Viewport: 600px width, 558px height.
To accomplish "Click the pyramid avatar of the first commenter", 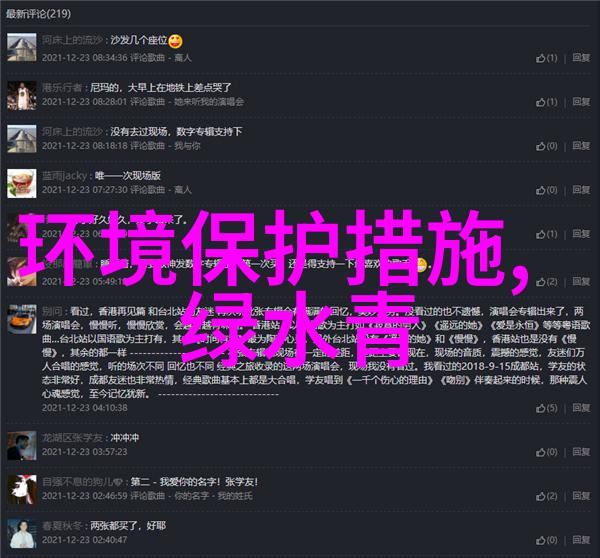I will tap(22, 47).
